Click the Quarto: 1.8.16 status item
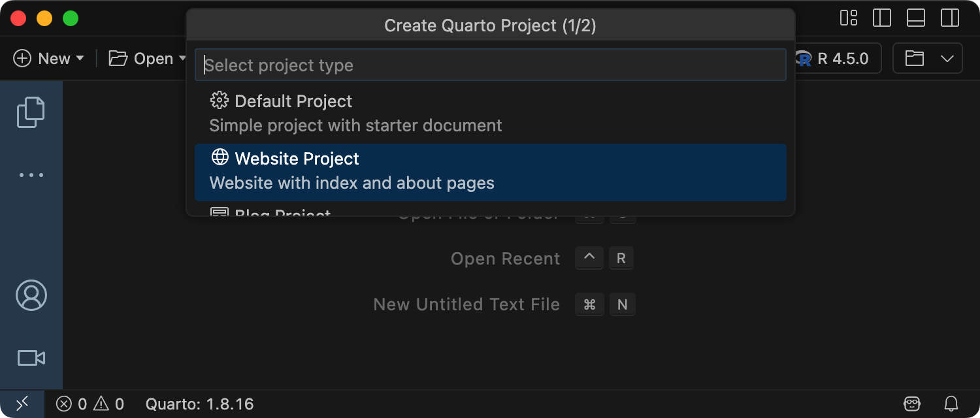The height and width of the screenshot is (418, 980). (199, 404)
